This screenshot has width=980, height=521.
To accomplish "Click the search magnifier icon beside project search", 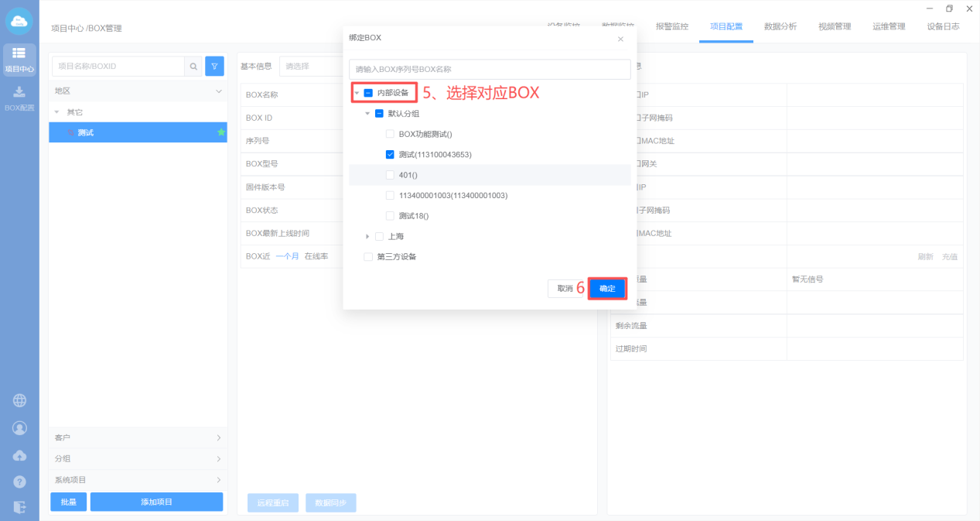I will click(x=193, y=67).
